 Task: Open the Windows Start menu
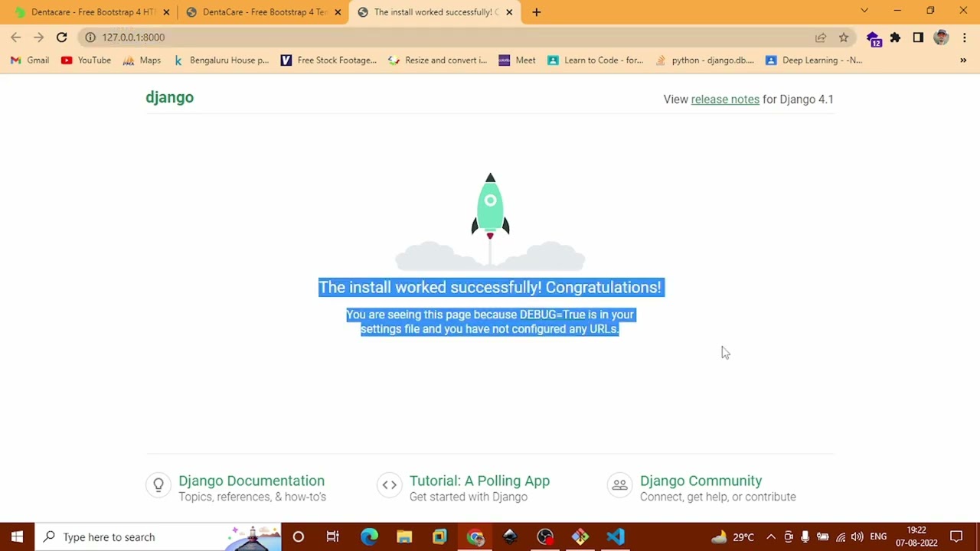(x=17, y=536)
